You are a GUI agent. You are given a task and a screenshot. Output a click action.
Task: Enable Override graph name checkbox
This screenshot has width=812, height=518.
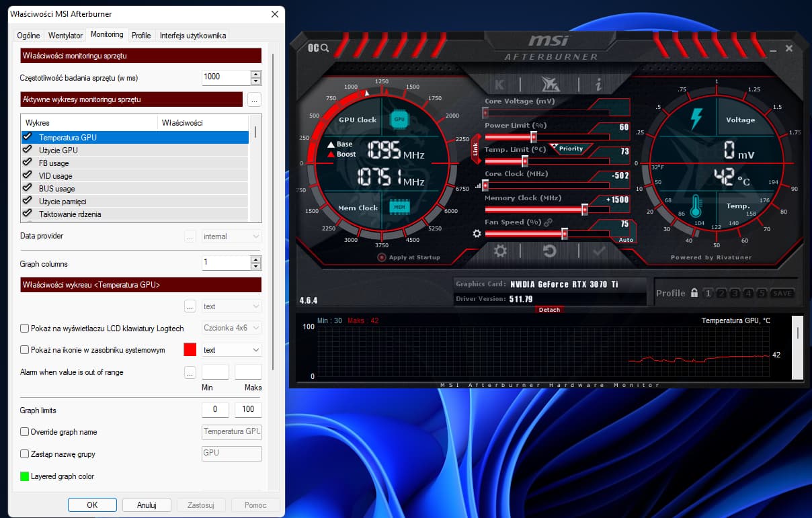click(x=25, y=432)
